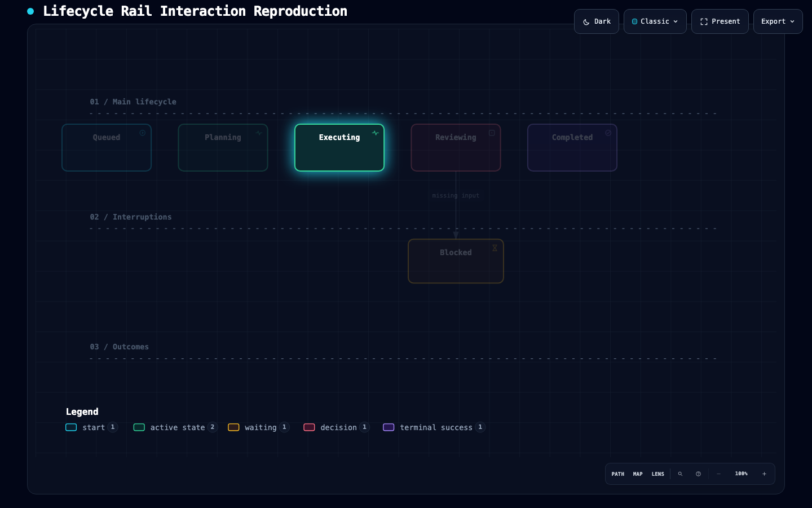The image size is (812, 508).
Task: Reset zoom via the 100% label
Action: [x=742, y=474]
